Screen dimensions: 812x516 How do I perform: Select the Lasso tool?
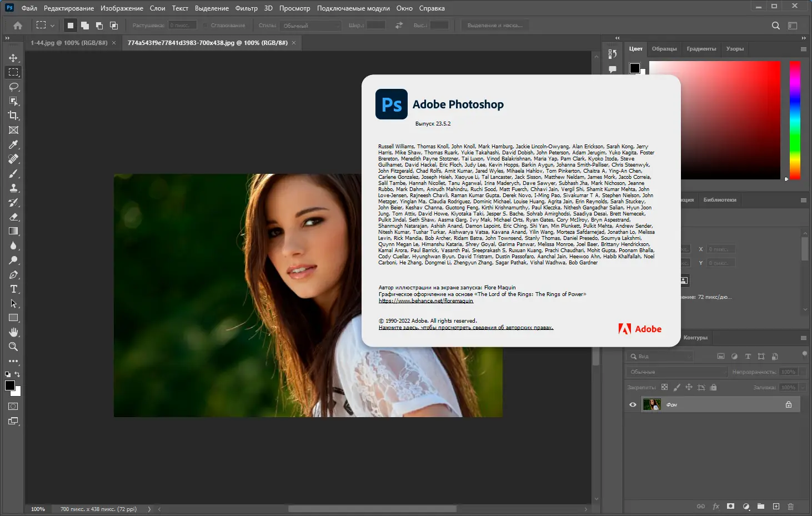click(14, 87)
